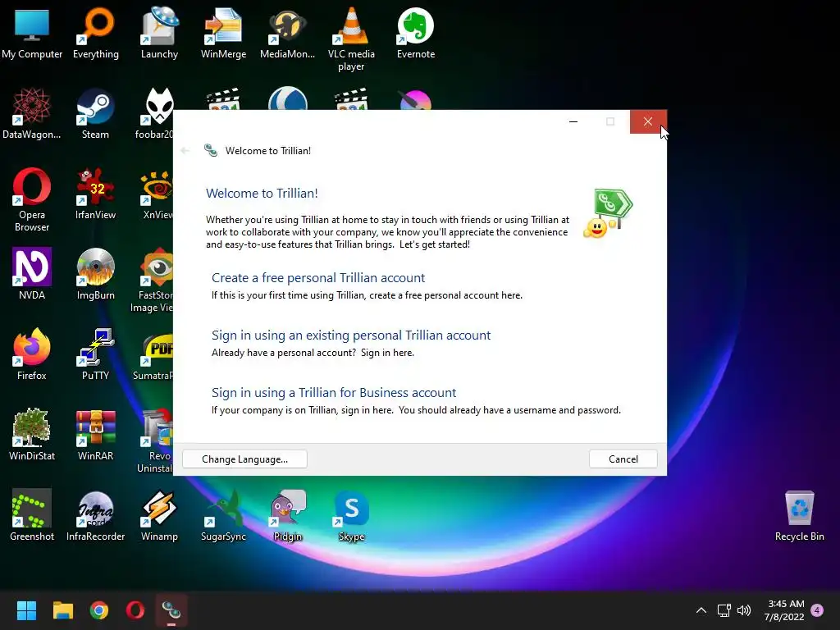
Task: Click the IrfanView desktop shortcut
Action: 95,194
